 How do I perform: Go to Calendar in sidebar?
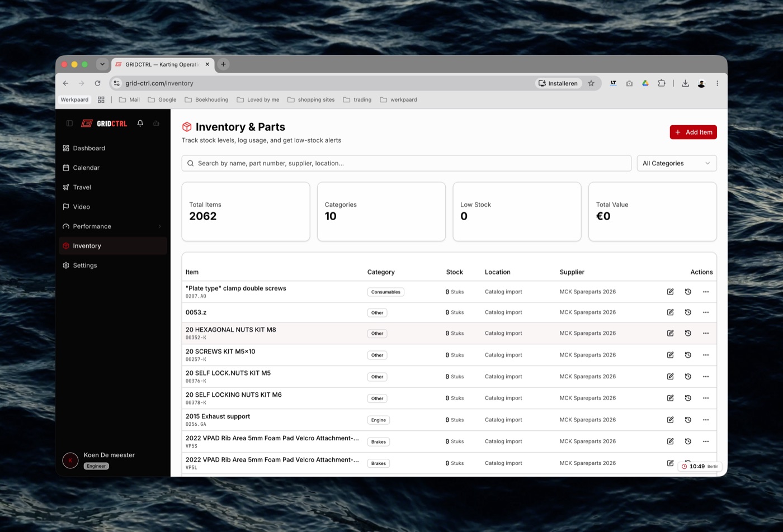[x=113, y=168]
